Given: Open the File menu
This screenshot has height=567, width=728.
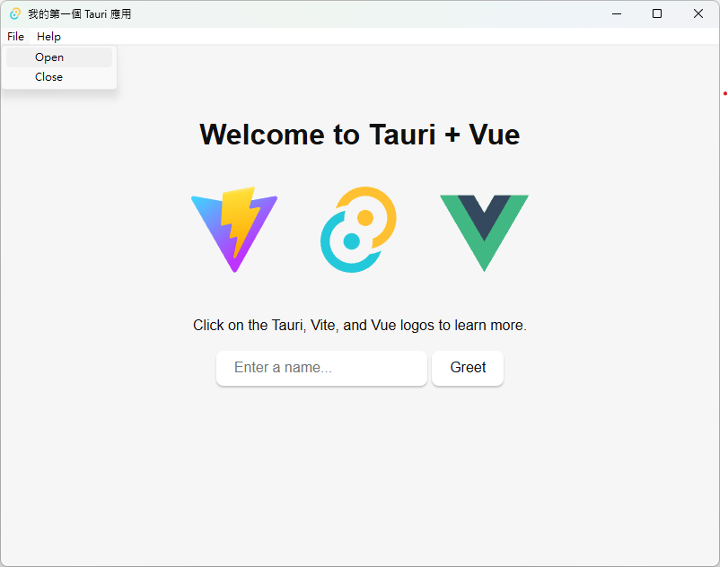Looking at the screenshot, I should (x=16, y=36).
